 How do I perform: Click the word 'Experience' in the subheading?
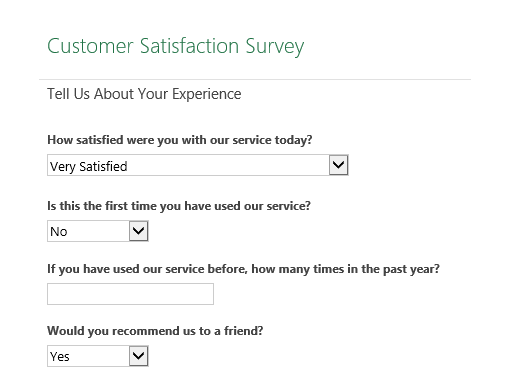tap(207, 94)
